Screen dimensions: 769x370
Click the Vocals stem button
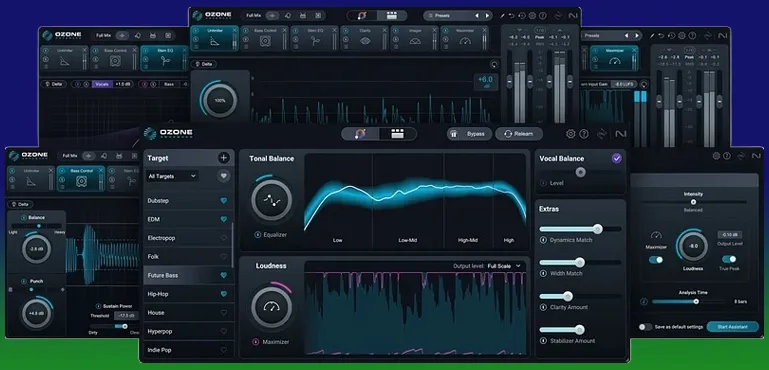102,84
